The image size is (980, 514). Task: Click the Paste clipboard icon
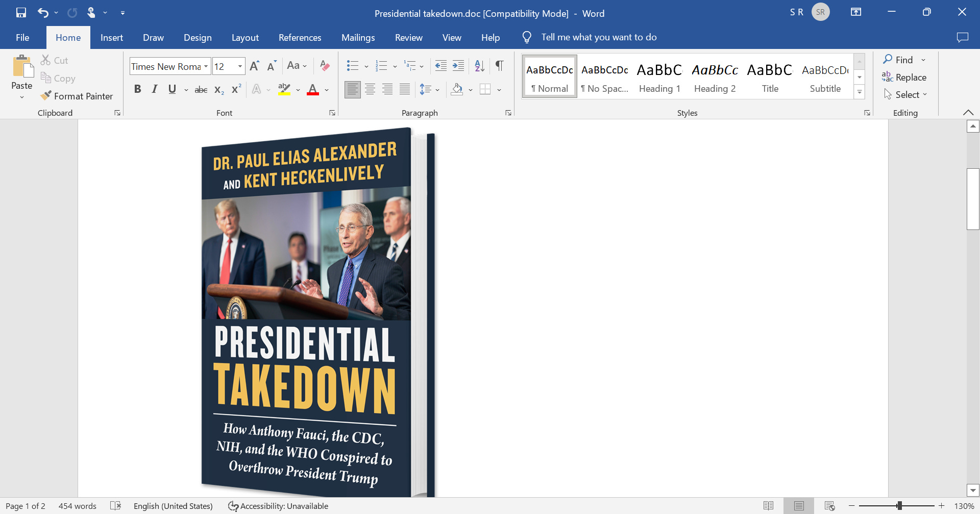[x=22, y=67]
